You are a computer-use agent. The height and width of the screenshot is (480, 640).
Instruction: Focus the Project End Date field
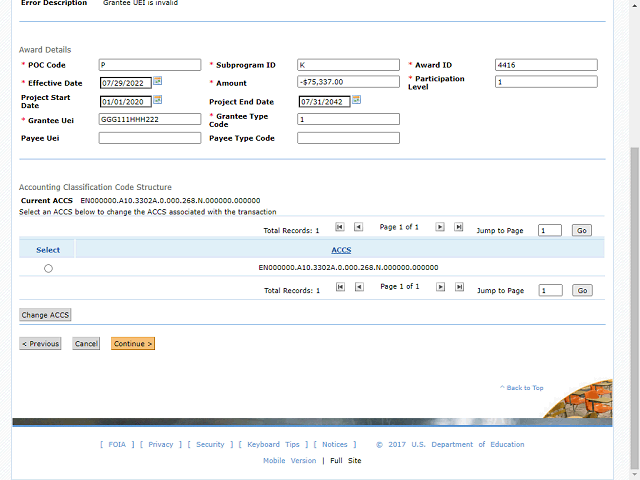click(x=324, y=102)
